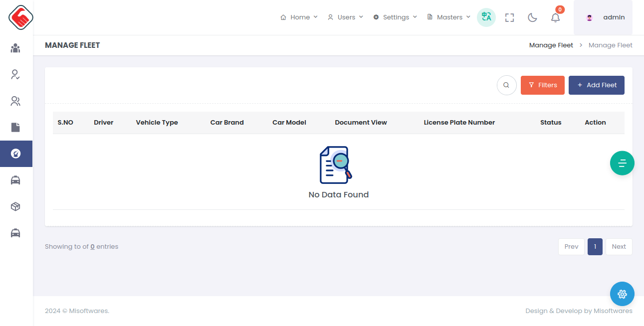644x326 pixels.
Task: Expand the Settings dropdown menu
Action: pos(395,17)
